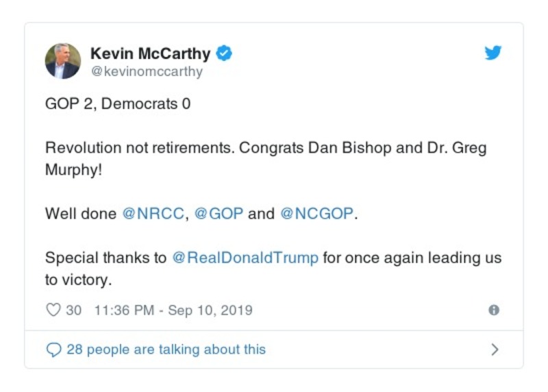Go to the @NCGOP mention
The image size is (548, 392).
[317, 213]
